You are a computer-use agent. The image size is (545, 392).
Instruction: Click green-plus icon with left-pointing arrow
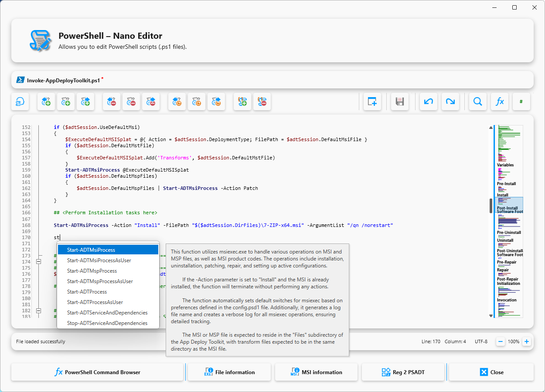coord(46,101)
